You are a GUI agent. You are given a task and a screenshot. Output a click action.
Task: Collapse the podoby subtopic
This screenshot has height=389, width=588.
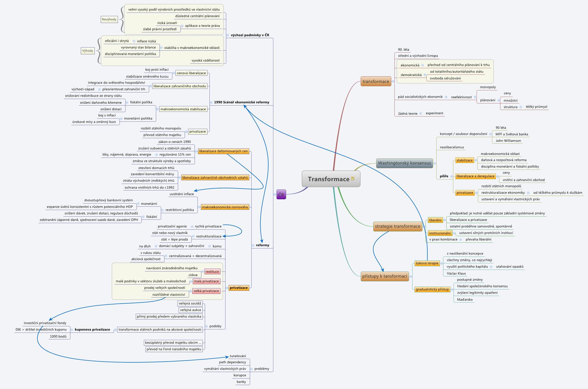(206, 326)
